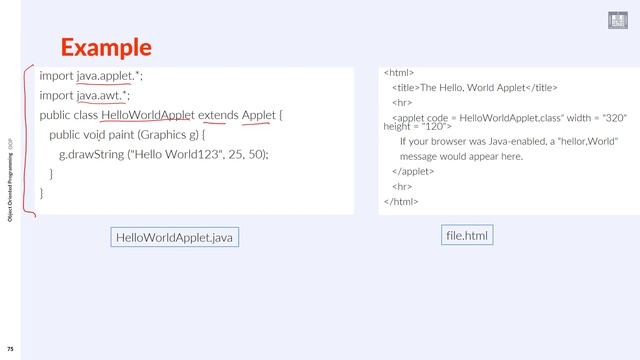The image size is (640, 360).
Task: Click the 'height = "120">' text
Action: pos(418,127)
